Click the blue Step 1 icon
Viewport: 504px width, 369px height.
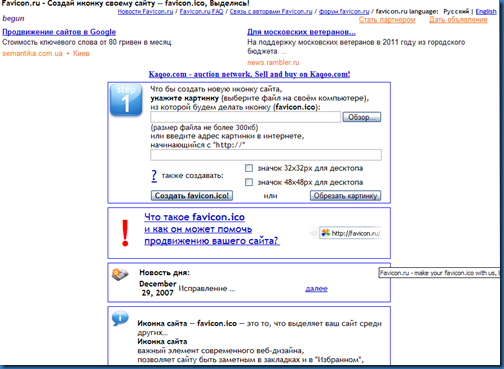point(126,100)
